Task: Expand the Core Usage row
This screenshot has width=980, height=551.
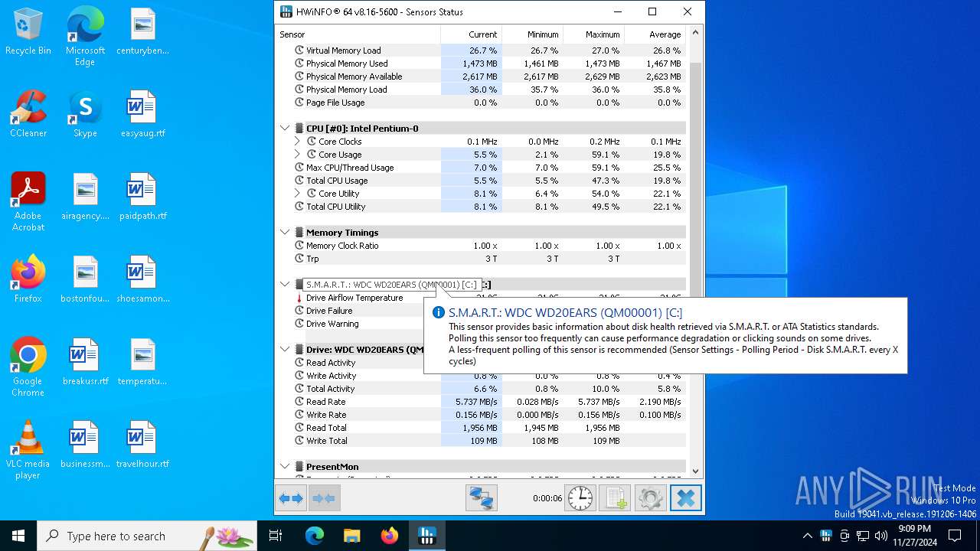Action: point(297,155)
